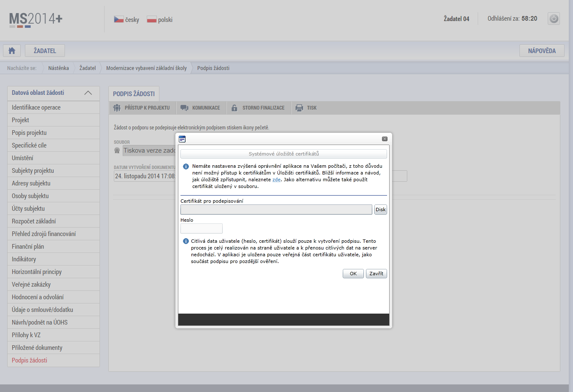This screenshot has height=392, width=573.
Task: Click the Tiskova verze file field
Action: coord(149,150)
